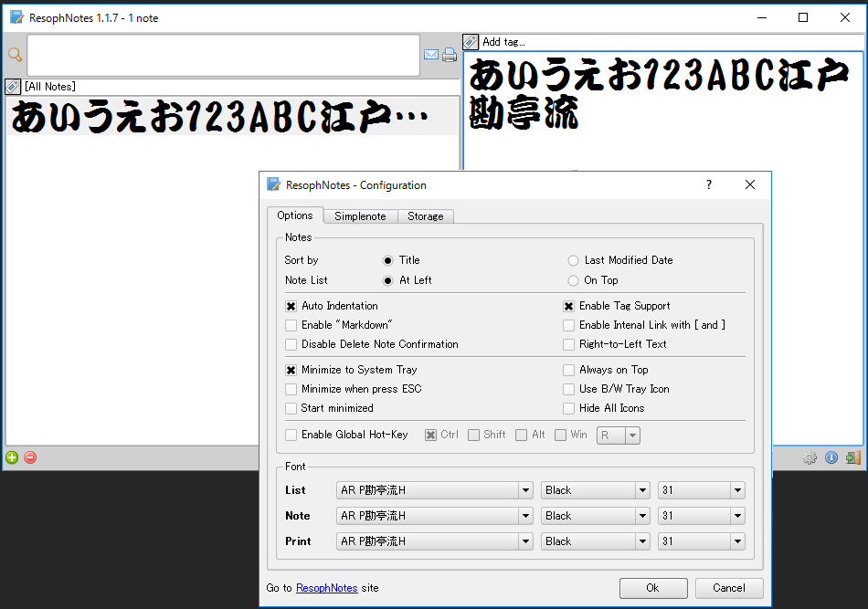Select Sort by Last Modified Date

coord(574,260)
